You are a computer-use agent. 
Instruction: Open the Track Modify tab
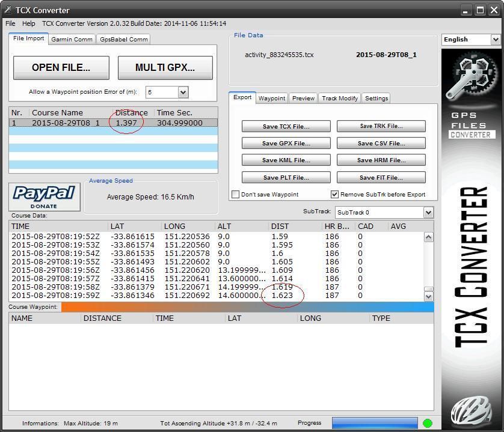340,99
